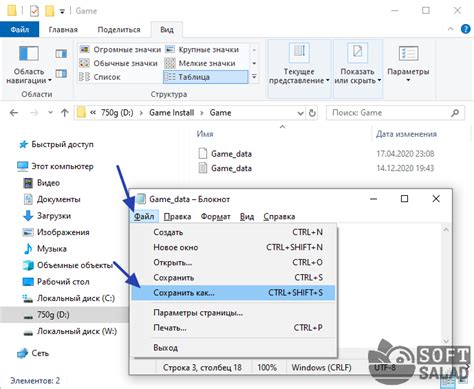This screenshot has height=389, width=474.
Task: Open the Формат menu in Notepad
Action: coord(215,217)
